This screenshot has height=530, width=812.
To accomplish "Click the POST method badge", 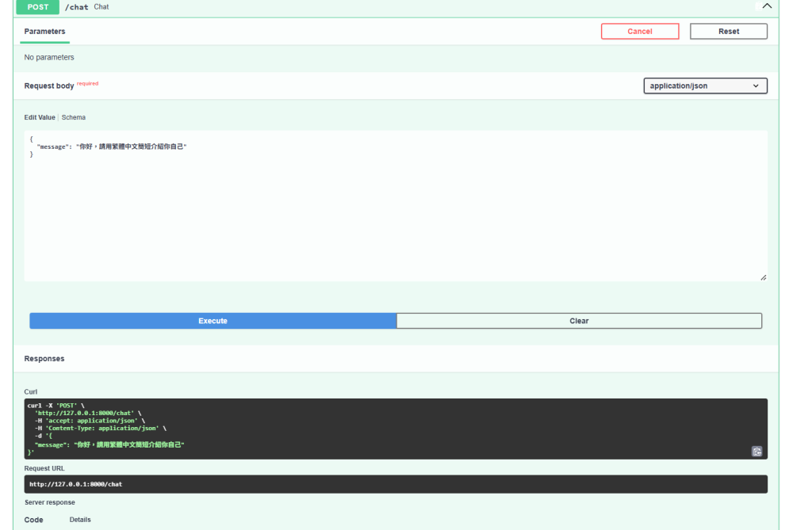I will (38, 6).
